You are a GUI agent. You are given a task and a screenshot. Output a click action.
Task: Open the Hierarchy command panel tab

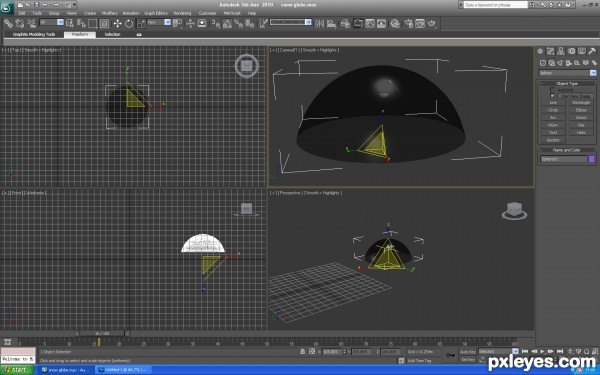coord(561,51)
